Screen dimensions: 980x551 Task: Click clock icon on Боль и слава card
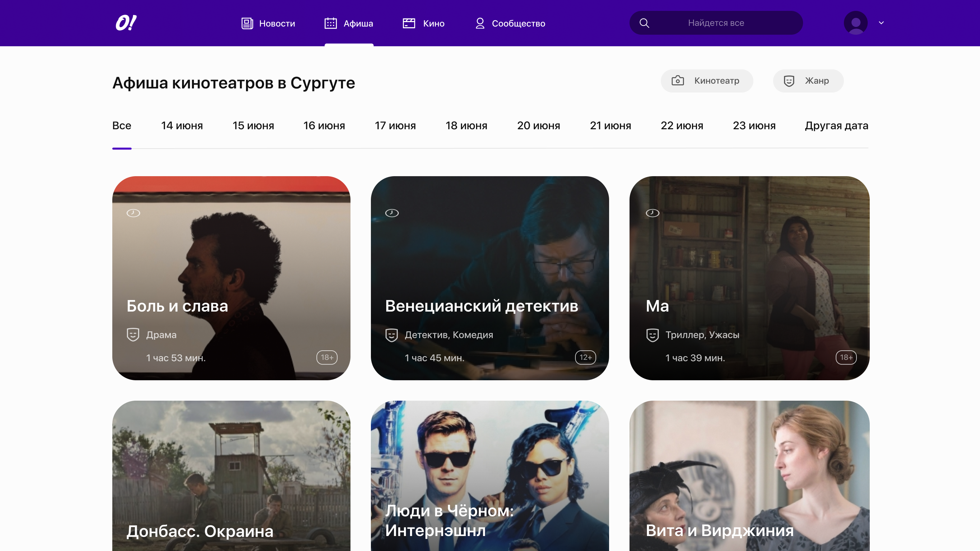click(x=133, y=213)
